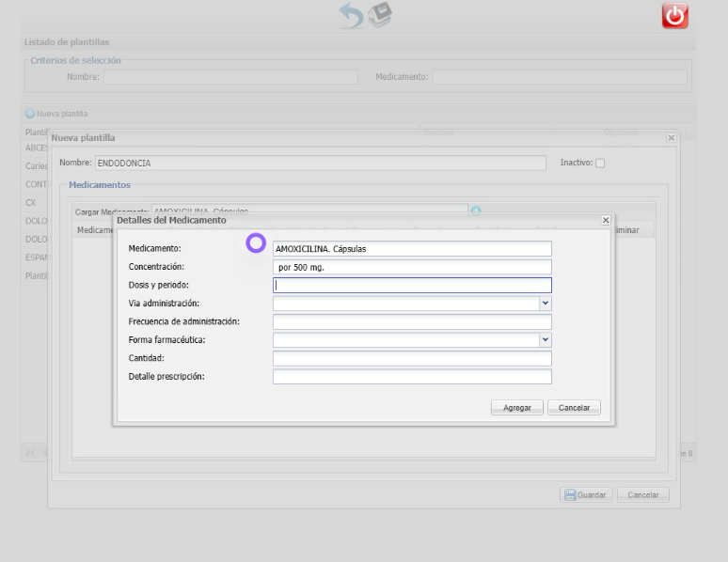Viewport: 728px width, 562px height.
Task: Click the Nueva plantilla plus icon
Action: (30, 114)
